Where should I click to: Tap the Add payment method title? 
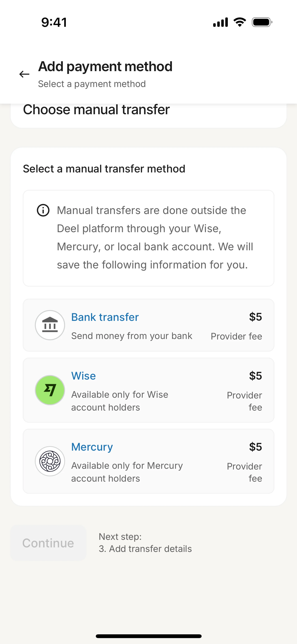pyautogui.click(x=105, y=67)
